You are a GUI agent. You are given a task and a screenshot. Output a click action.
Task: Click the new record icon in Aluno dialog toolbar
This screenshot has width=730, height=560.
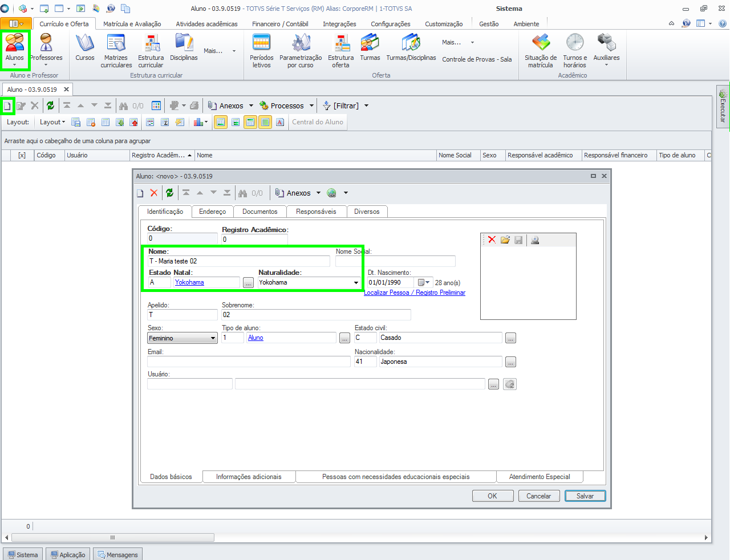140,193
